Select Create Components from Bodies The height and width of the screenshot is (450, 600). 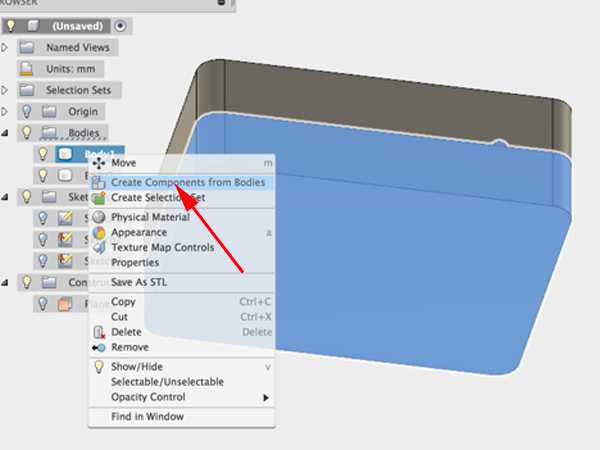(x=181, y=183)
